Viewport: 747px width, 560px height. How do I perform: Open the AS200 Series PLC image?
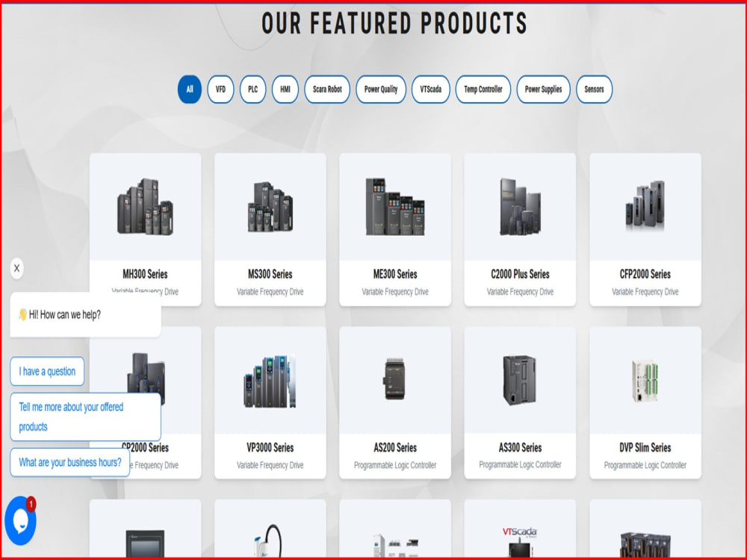pos(395,380)
